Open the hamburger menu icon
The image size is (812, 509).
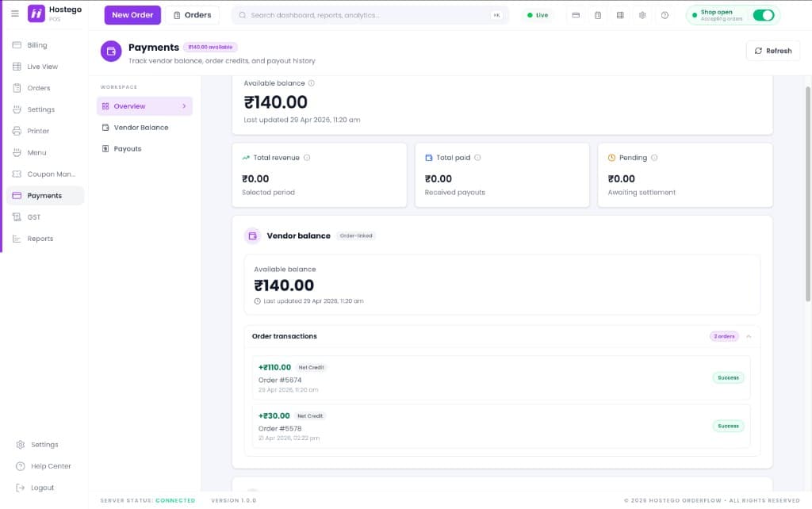click(15, 14)
